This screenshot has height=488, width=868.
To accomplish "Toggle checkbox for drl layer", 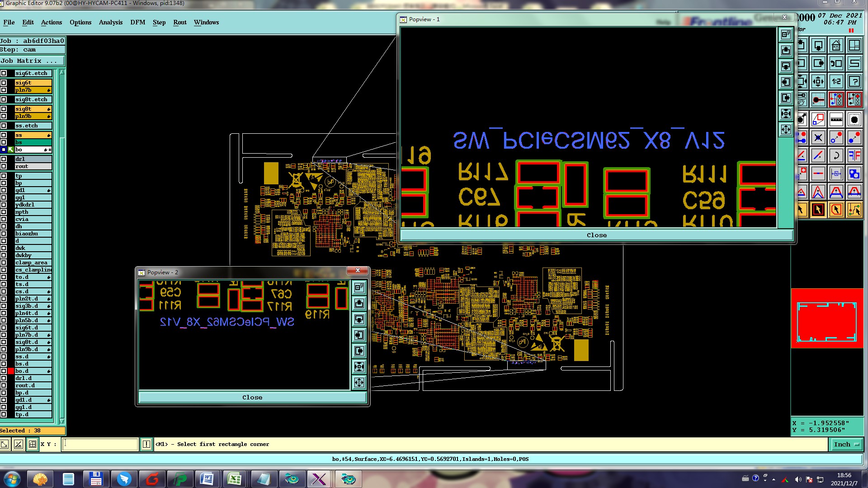I will click(4, 159).
